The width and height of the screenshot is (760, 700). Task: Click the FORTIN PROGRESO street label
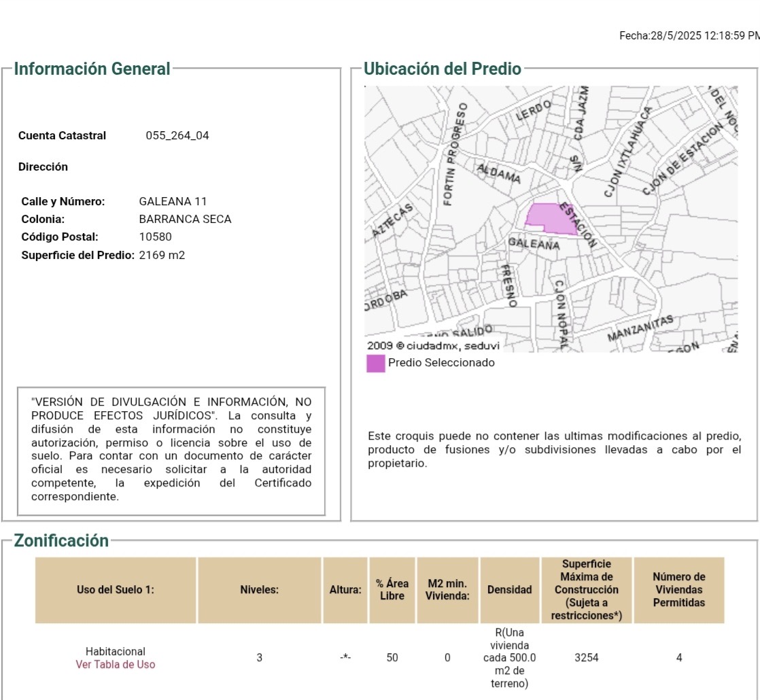point(455,154)
